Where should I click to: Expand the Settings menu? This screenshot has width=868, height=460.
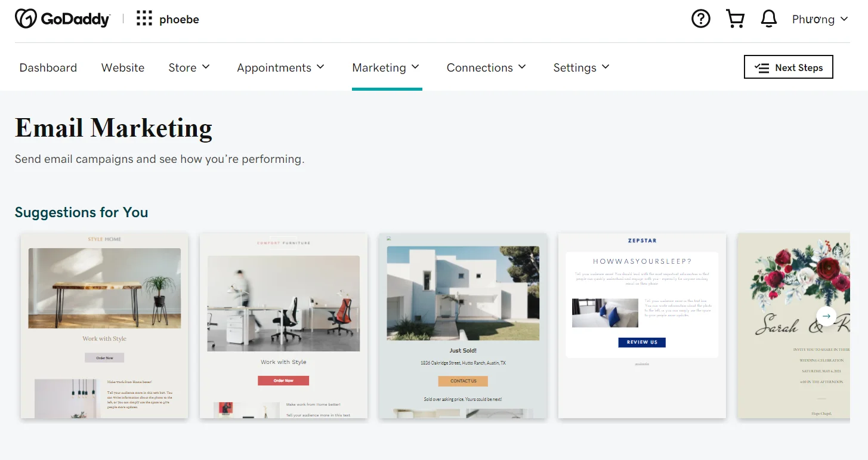tap(582, 67)
